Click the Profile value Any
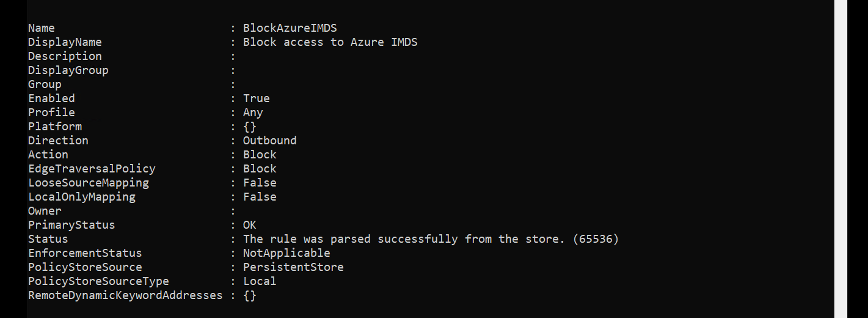Image resolution: width=868 pixels, height=318 pixels. (x=253, y=113)
